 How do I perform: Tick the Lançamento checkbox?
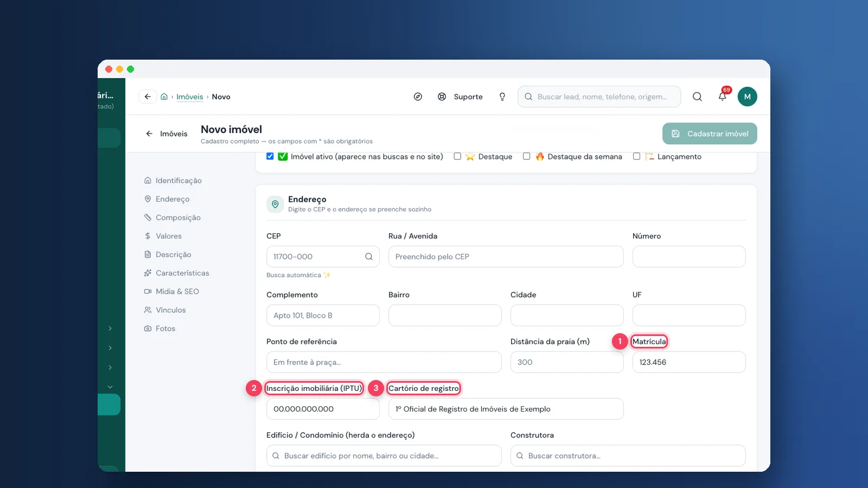point(636,156)
